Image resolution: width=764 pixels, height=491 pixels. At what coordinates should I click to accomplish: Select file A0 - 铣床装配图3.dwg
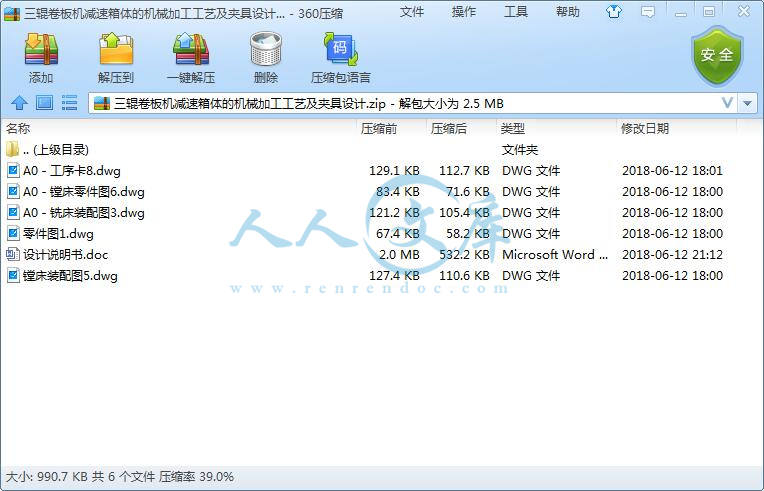pyautogui.click(x=370, y=212)
